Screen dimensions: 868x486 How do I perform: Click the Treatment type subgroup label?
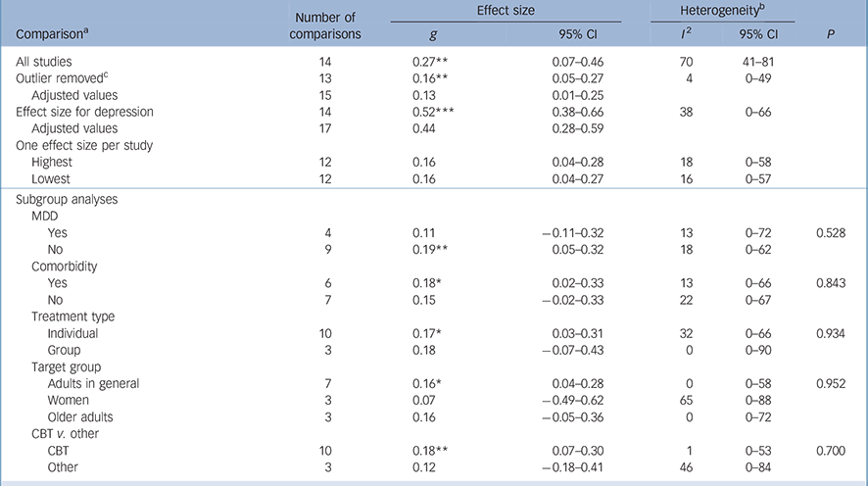(73, 316)
